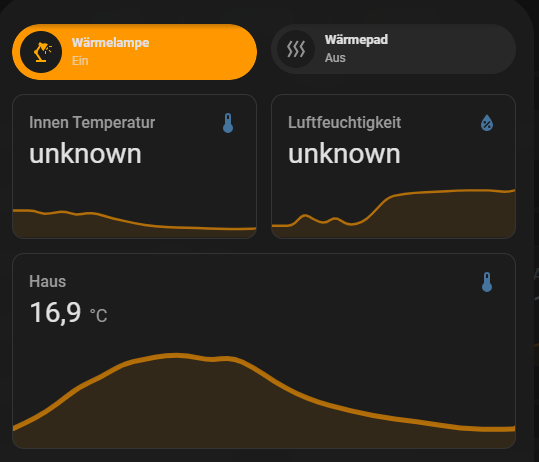Screen dimensions: 539x462
Task: Click the Innen Temperatur 'unknown' value
Action: [85, 154]
